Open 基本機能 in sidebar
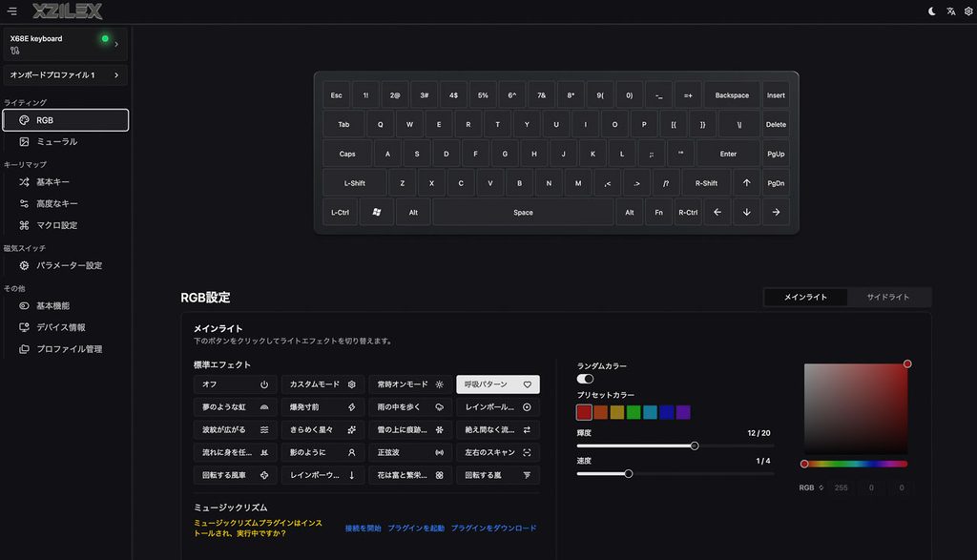The height and width of the screenshot is (560, 977). (66, 306)
